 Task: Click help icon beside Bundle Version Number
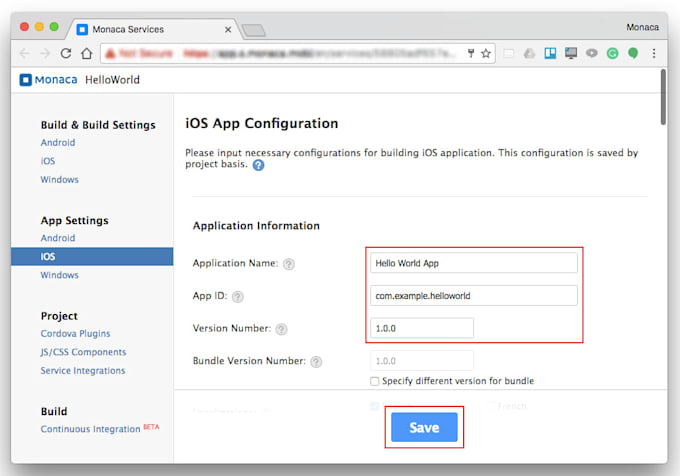(x=316, y=362)
